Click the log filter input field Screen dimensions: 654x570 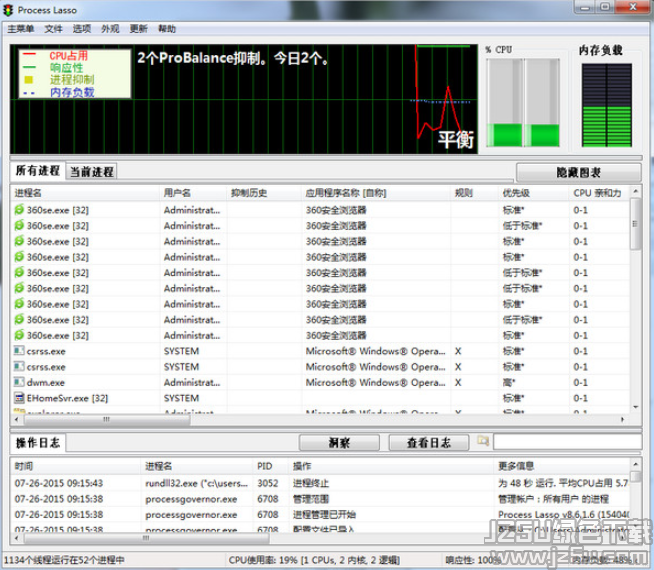[567, 442]
